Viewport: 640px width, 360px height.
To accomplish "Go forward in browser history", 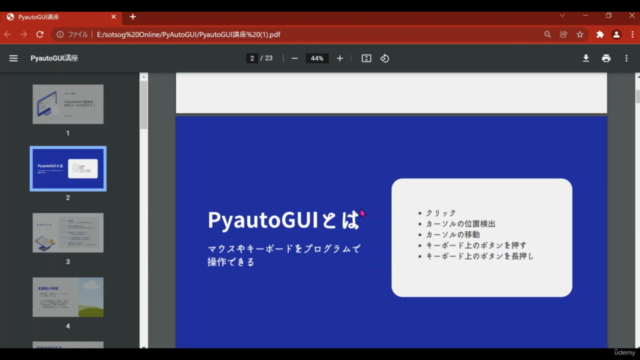I will (24, 35).
